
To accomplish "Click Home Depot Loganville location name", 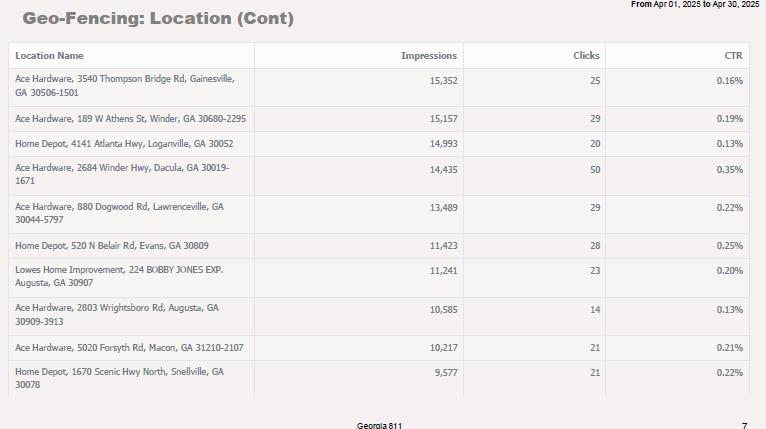I will tap(124, 144).
